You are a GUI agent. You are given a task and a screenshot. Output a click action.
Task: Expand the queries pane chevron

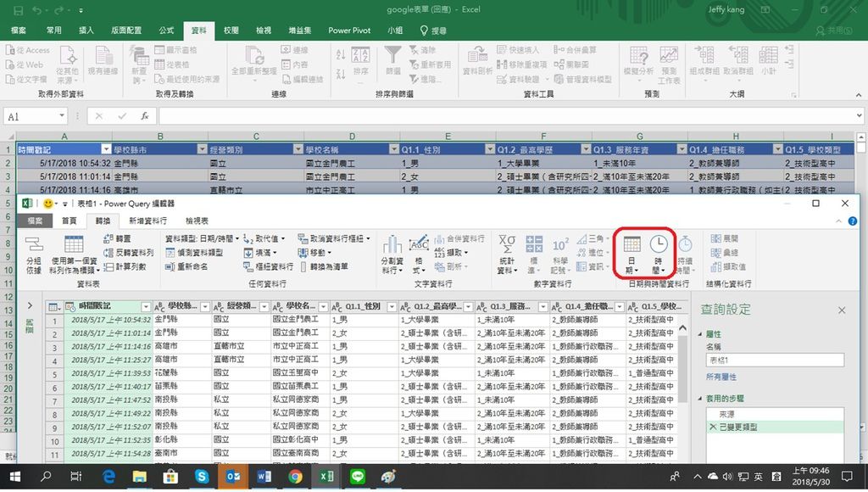tap(30, 305)
